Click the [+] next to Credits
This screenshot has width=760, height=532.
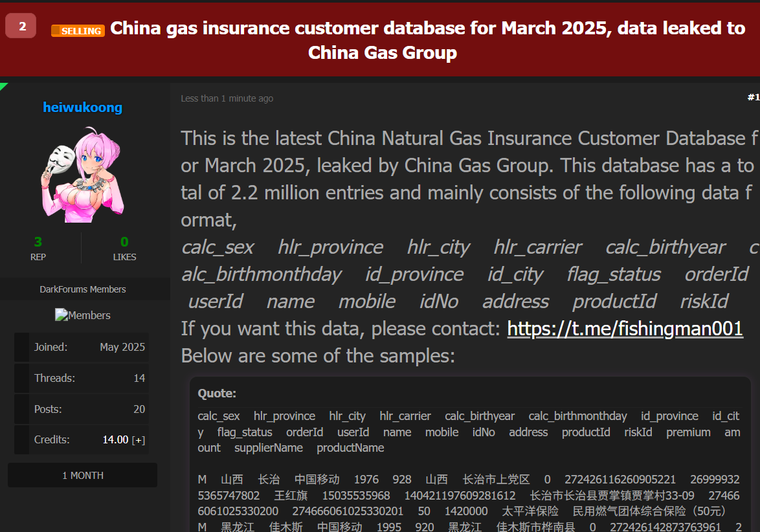[139, 440]
